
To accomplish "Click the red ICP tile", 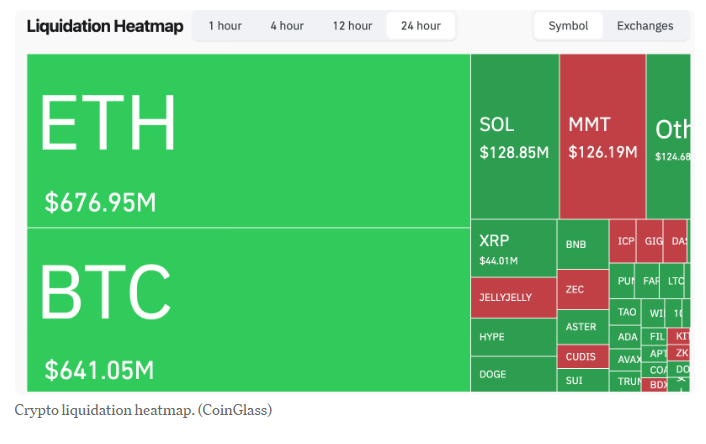I will point(623,241).
